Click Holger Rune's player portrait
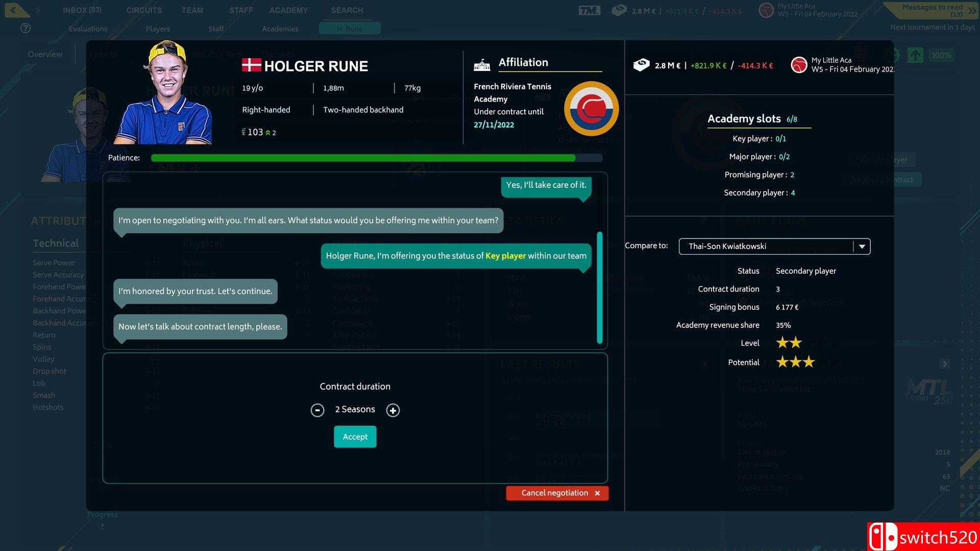The height and width of the screenshot is (551, 980). pyautogui.click(x=163, y=94)
